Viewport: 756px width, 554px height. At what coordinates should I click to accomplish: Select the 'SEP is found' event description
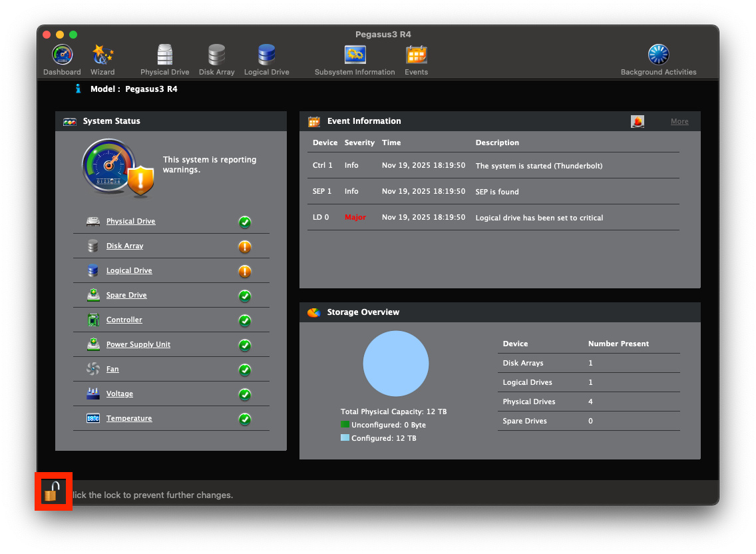(x=497, y=192)
